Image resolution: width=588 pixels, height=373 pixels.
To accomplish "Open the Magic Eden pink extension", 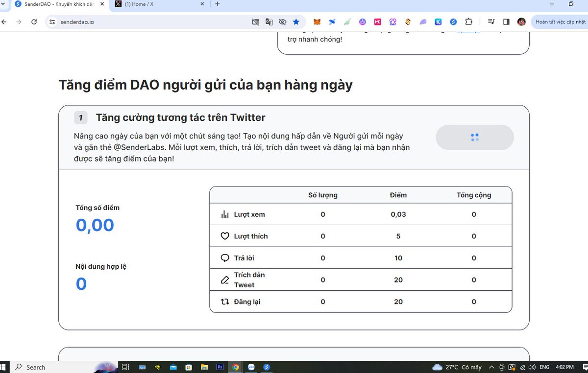I will click(x=378, y=22).
